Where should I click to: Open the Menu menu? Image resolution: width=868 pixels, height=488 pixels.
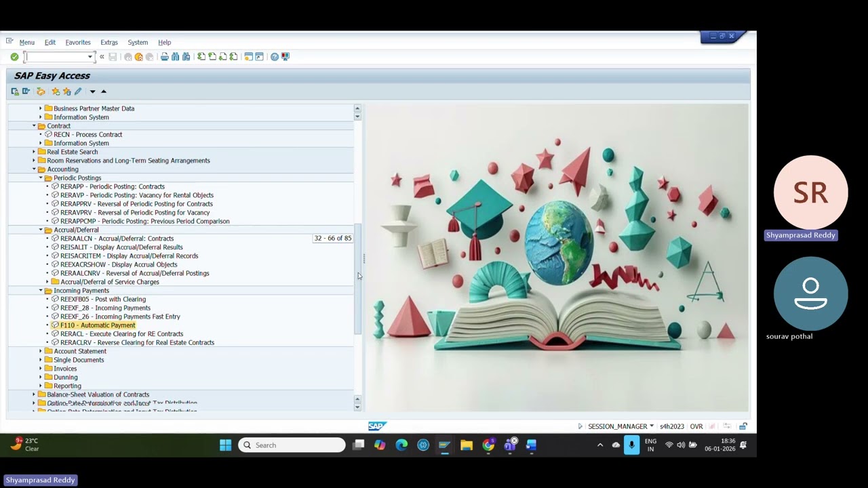click(26, 42)
